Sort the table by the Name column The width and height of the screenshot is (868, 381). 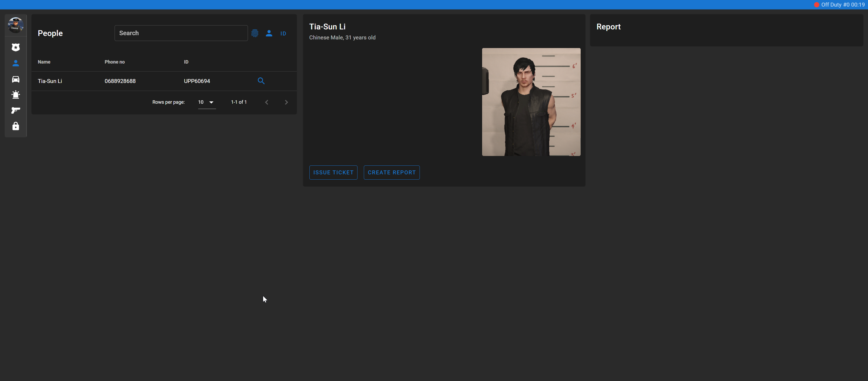(44, 62)
